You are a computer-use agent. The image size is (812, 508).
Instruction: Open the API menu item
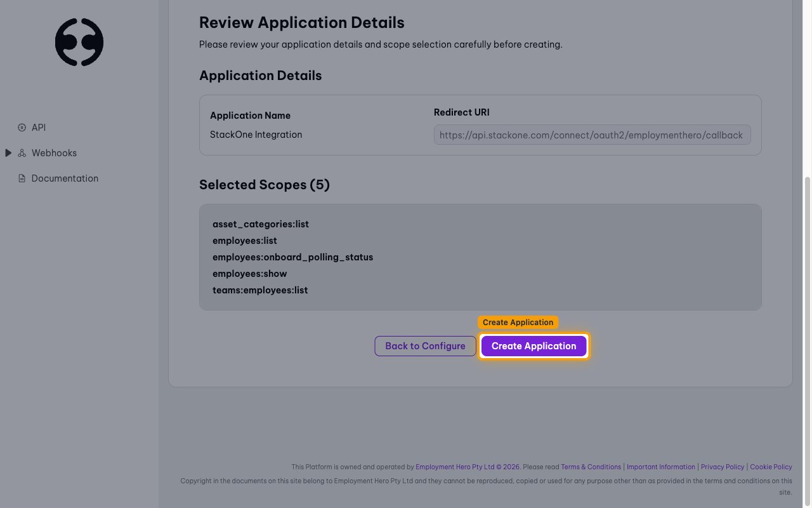coord(39,128)
